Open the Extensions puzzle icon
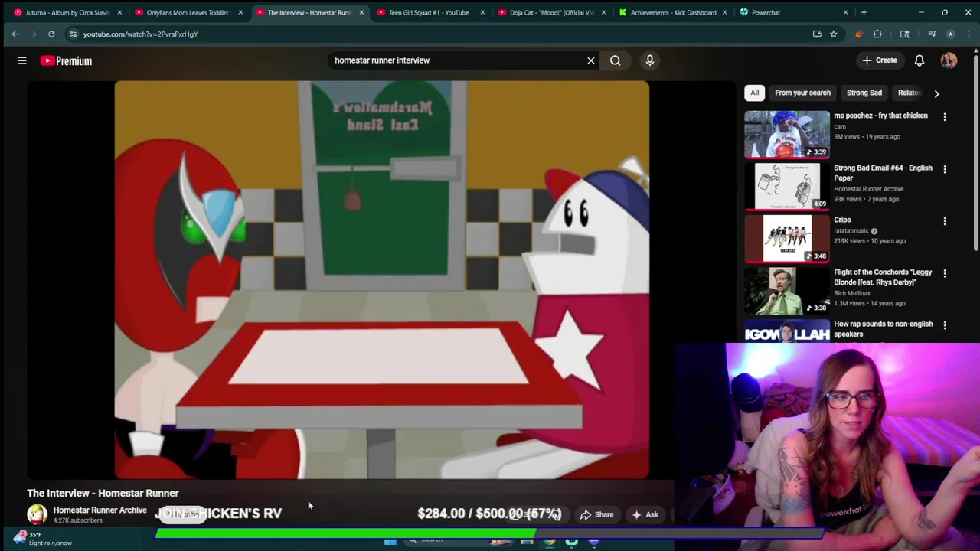 click(877, 34)
